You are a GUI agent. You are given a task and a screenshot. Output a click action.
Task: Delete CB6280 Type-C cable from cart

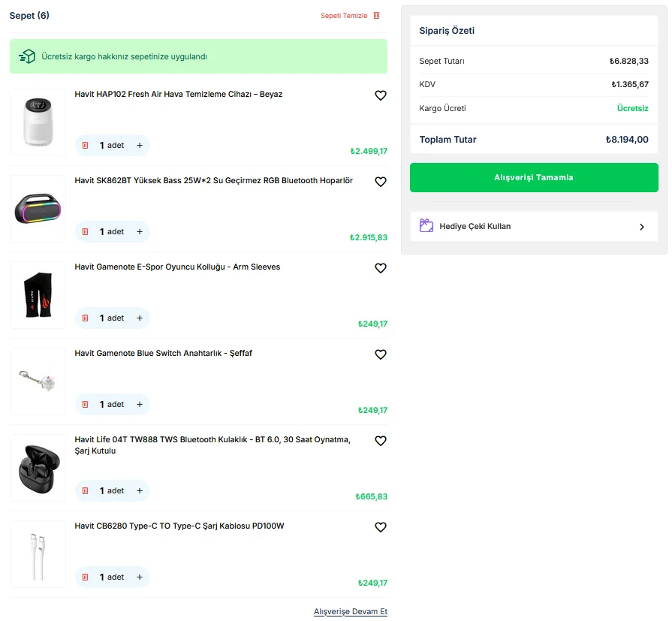[86, 577]
